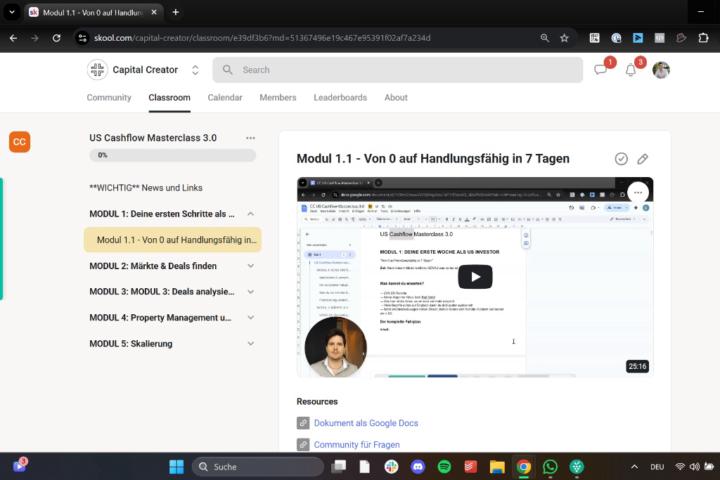Image resolution: width=720 pixels, height=480 pixels.
Task: Click the Capital Creator group logo
Action: (97, 70)
